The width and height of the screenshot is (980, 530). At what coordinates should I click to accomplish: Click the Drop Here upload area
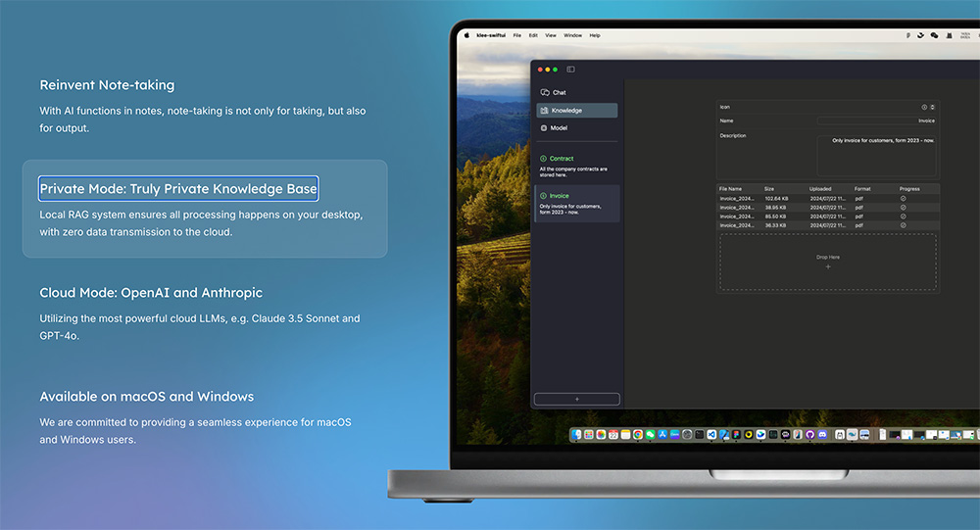pyautogui.click(x=827, y=262)
